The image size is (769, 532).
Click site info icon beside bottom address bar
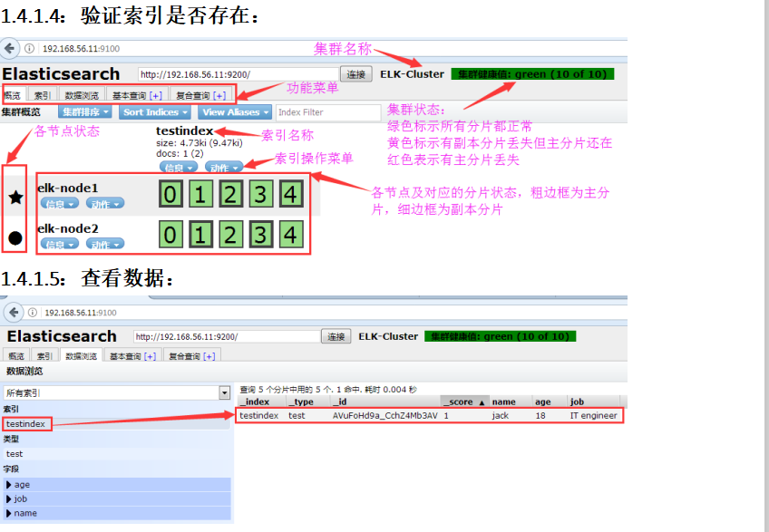coord(33,313)
